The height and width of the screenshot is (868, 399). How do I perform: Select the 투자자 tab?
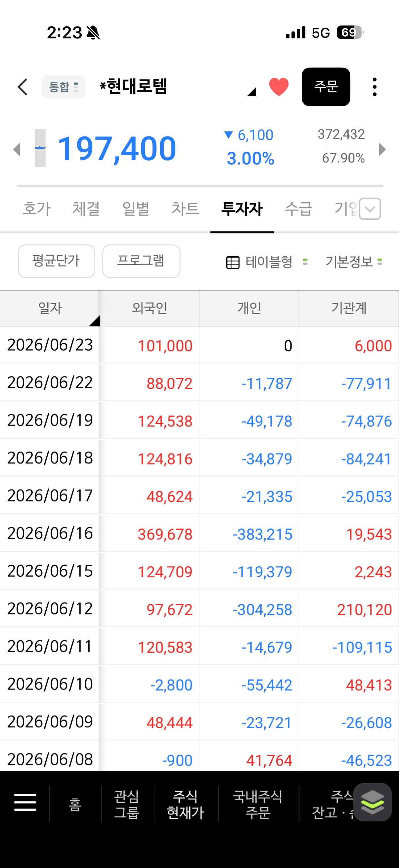coord(242,209)
